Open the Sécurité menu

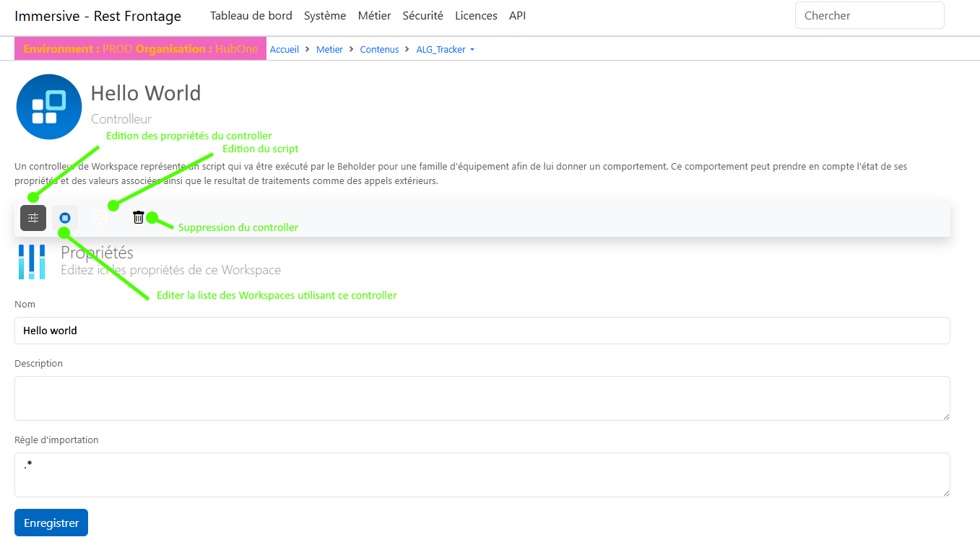point(422,15)
